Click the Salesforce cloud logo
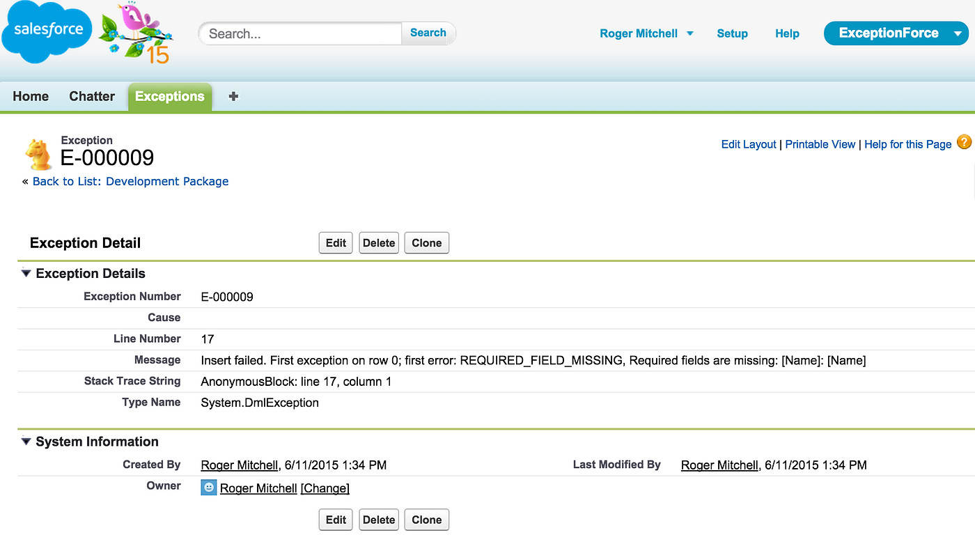Screen dimensions: 975x560 tap(47, 32)
